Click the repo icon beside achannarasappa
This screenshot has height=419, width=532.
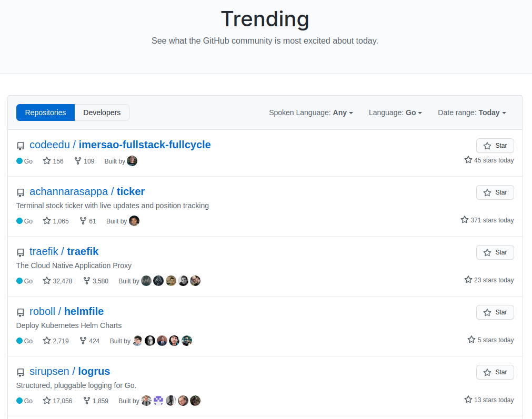tap(21, 193)
